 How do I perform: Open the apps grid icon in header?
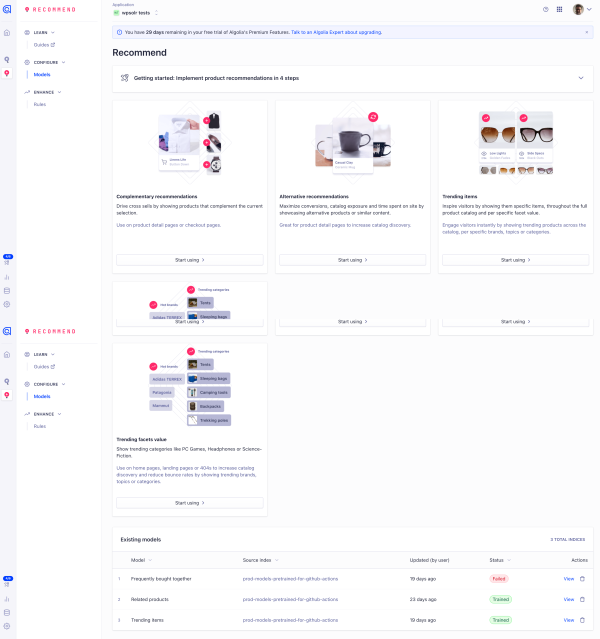point(559,9)
